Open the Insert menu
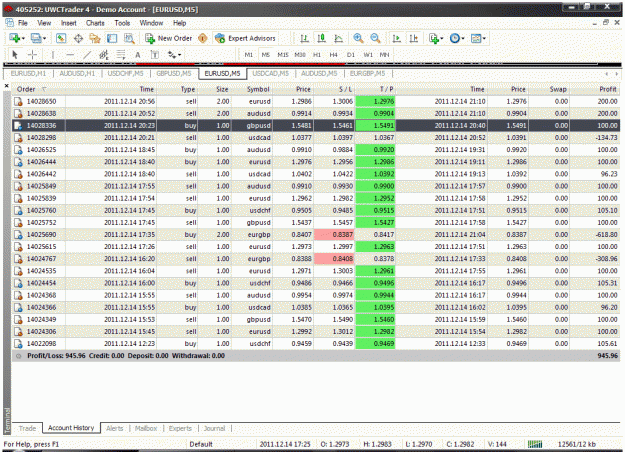Image resolution: width=625 pixels, height=452 pixels. pyautogui.click(x=69, y=23)
